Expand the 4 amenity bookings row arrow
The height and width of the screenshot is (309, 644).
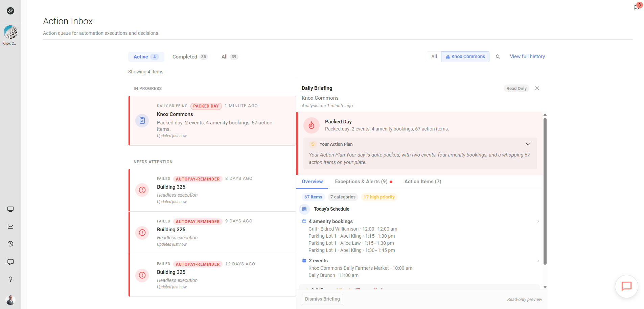tap(538, 221)
